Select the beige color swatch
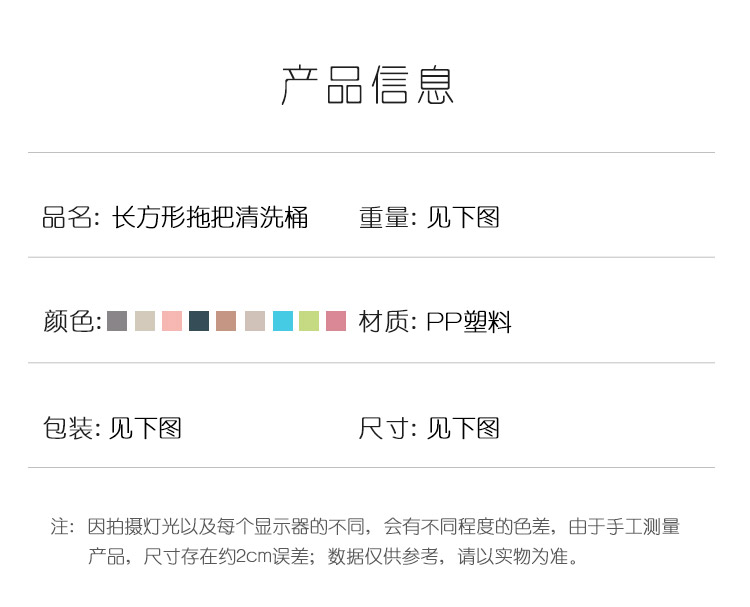This screenshot has height=607, width=750. point(145,321)
